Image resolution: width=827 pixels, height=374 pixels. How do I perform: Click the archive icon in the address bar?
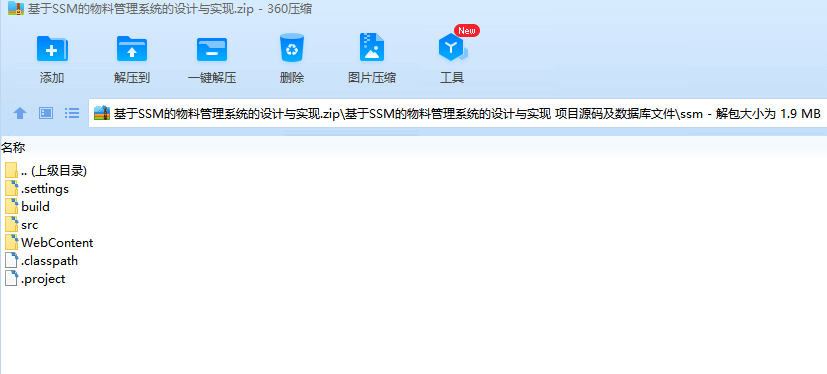pos(102,113)
